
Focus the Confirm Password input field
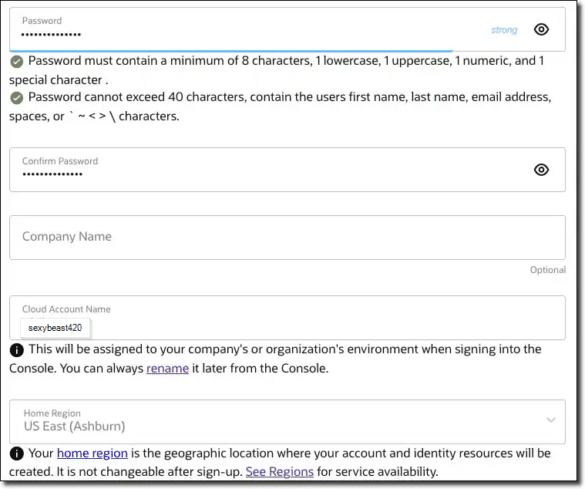point(287,170)
